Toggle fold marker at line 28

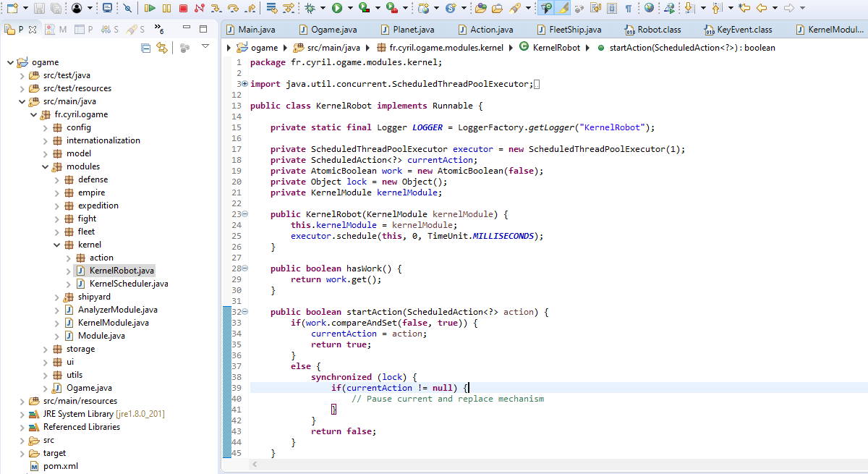244,268
